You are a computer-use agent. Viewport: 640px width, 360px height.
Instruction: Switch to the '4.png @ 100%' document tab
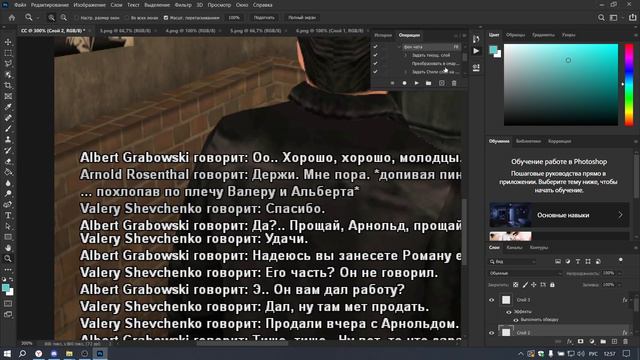point(190,31)
